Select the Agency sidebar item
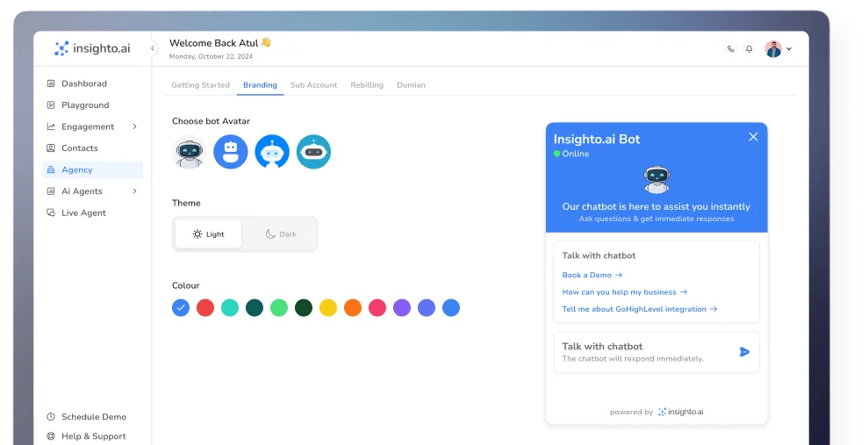This screenshot has height=445, width=868. tap(92, 170)
